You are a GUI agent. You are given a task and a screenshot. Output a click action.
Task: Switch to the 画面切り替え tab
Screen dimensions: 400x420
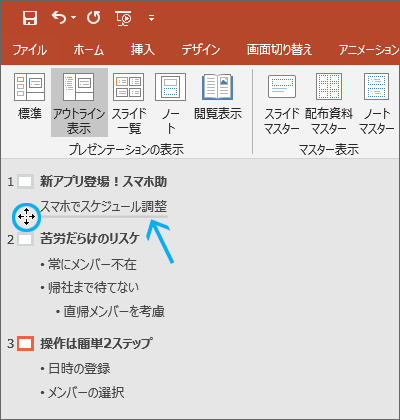click(279, 50)
